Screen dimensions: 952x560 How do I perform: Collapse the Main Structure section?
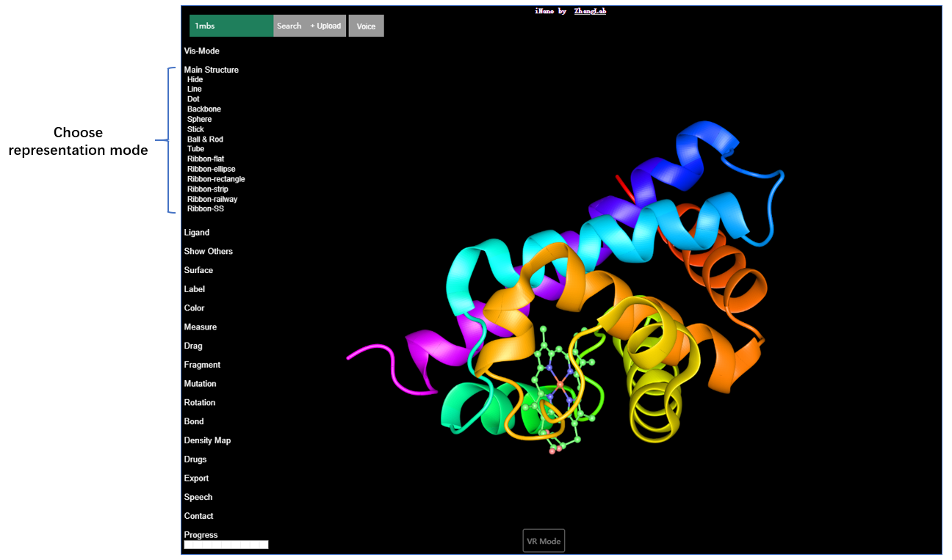211,70
